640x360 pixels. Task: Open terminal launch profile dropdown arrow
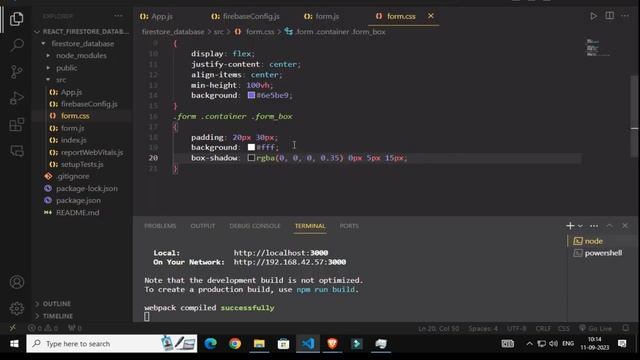[580, 226]
